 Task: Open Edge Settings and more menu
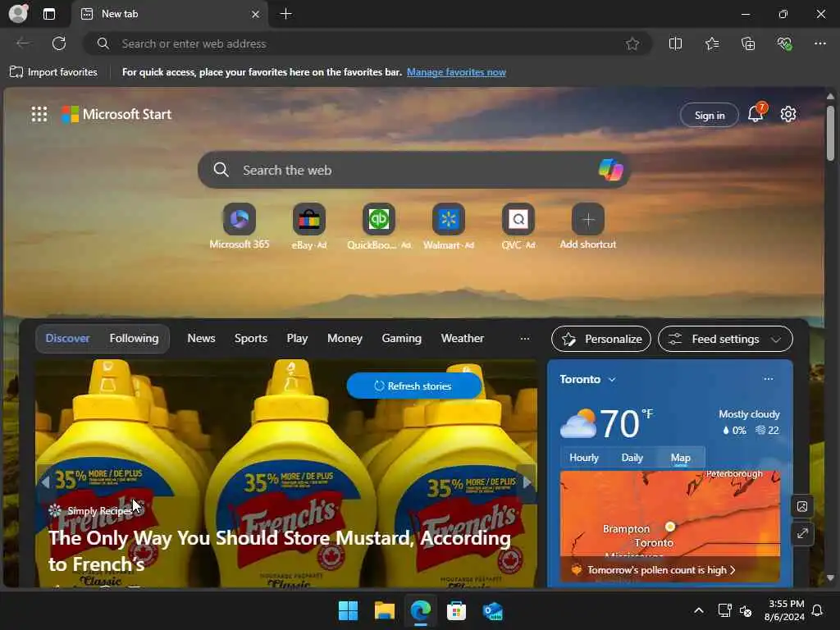[820, 43]
